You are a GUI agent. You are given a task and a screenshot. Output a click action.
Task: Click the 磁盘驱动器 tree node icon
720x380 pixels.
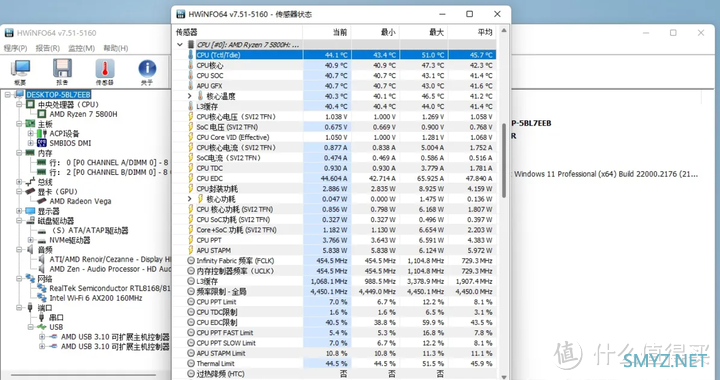point(30,221)
